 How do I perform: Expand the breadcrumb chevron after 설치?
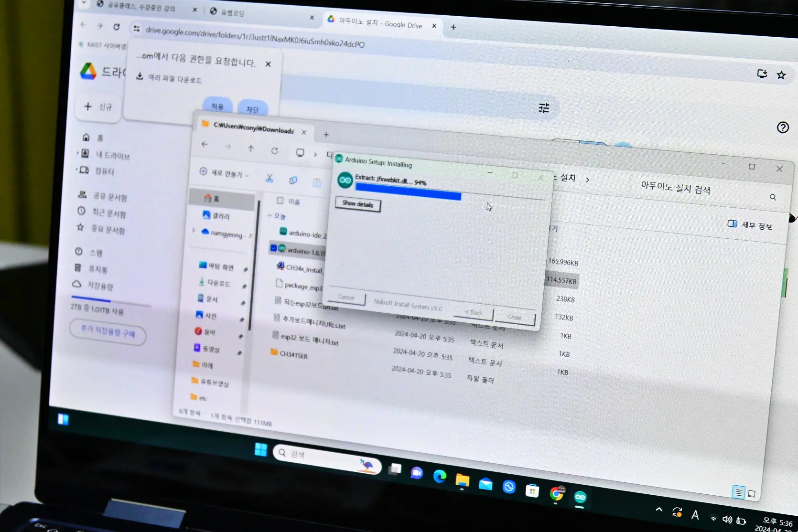point(587,180)
